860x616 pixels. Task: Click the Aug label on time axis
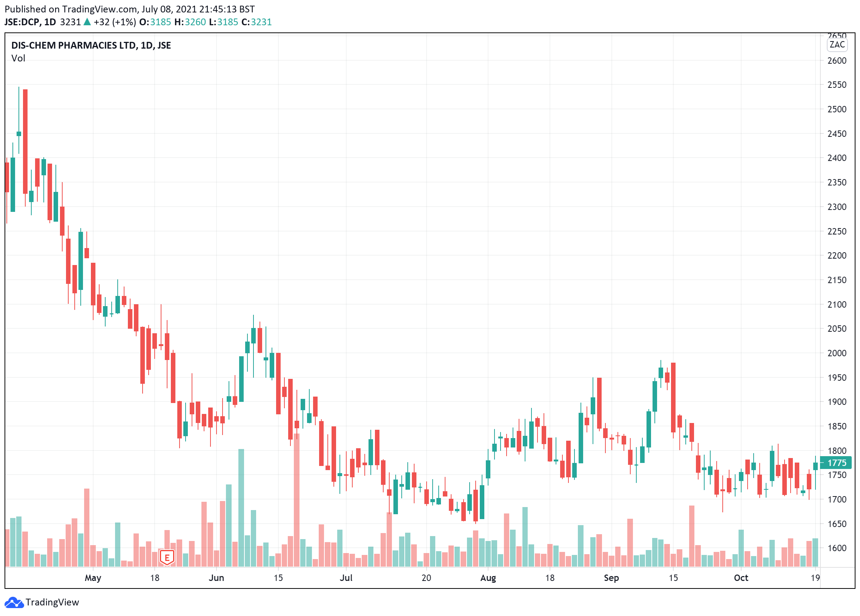(x=488, y=578)
